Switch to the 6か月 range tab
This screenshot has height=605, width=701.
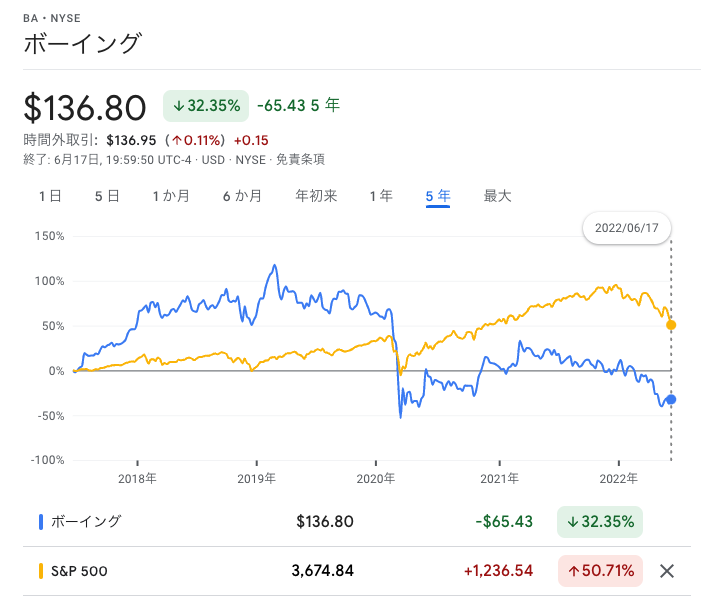242,196
